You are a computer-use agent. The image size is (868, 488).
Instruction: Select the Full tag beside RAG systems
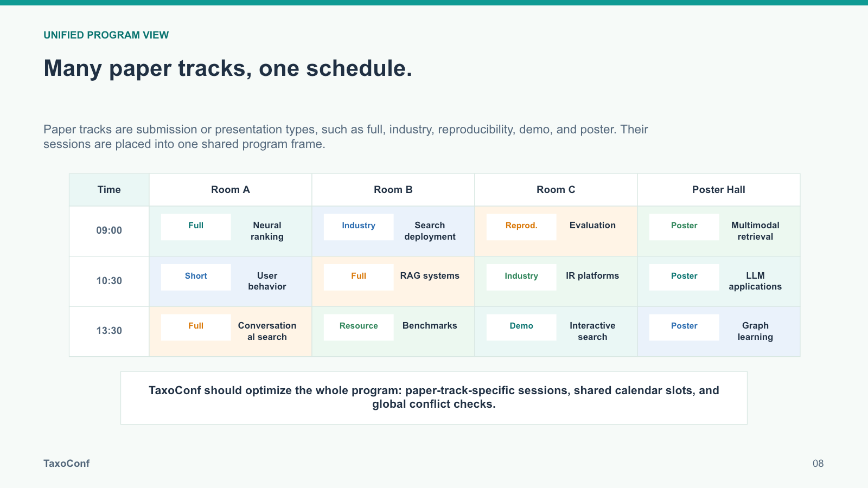pos(359,277)
